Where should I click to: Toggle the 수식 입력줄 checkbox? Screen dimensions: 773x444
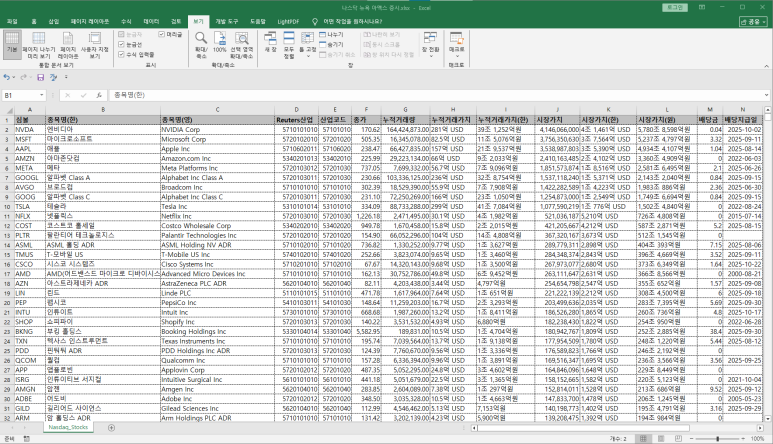pos(121,54)
